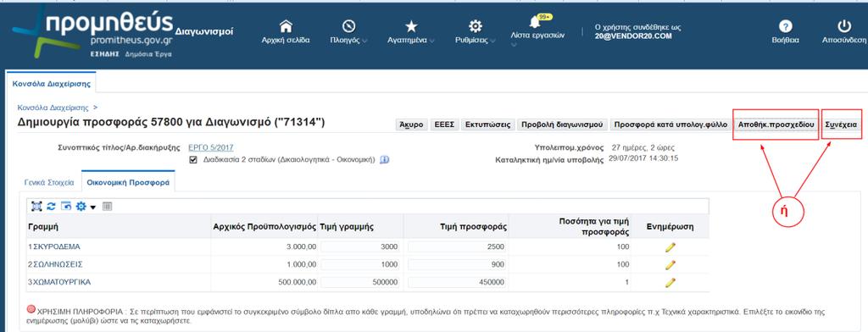This screenshot has height=332, width=868.
Task: Toggle the Διαδικασία 2 σταδίων checkbox
Action: coord(193,160)
